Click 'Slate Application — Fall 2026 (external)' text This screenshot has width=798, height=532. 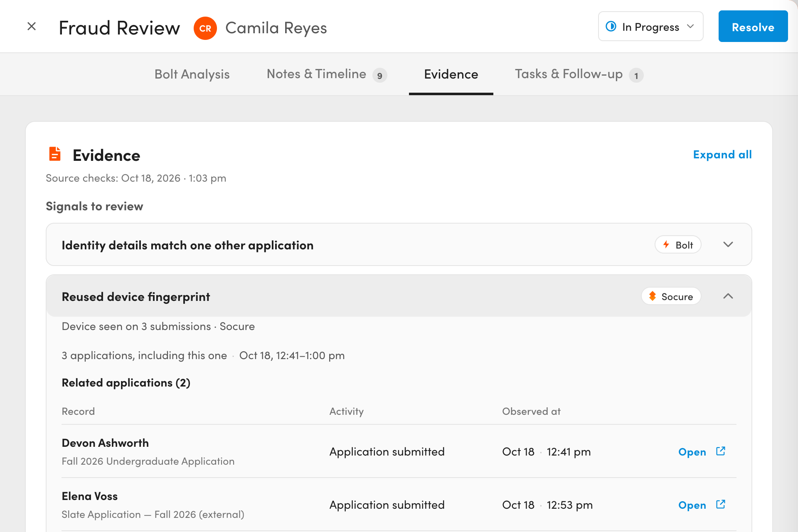pyautogui.click(x=153, y=515)
